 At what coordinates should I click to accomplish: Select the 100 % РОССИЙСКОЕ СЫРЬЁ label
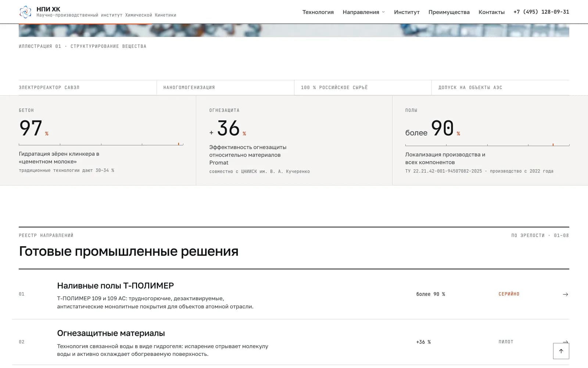334,88
